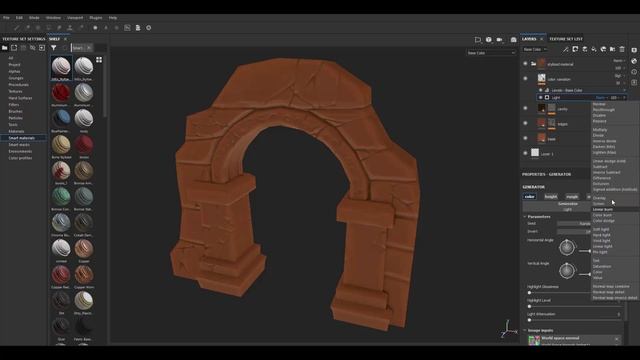Toggle visibility of the base layer

click(525, 138)
